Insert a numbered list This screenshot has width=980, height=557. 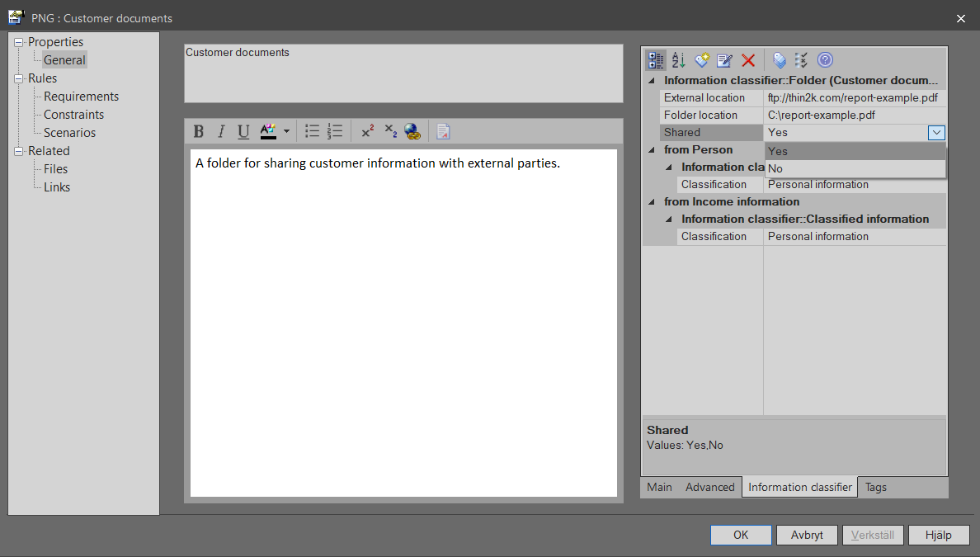pyautogui.click(x=335, y=131)
